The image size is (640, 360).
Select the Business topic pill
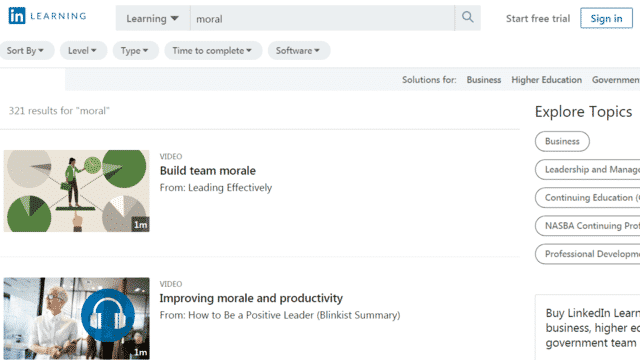[562, 141]
